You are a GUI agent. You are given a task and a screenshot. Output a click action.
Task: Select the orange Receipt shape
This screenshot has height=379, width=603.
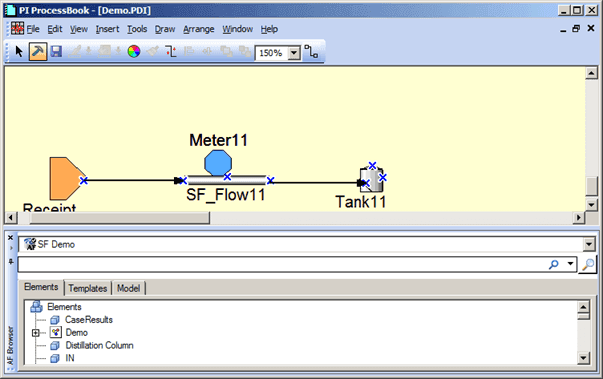tap(66, 178)
